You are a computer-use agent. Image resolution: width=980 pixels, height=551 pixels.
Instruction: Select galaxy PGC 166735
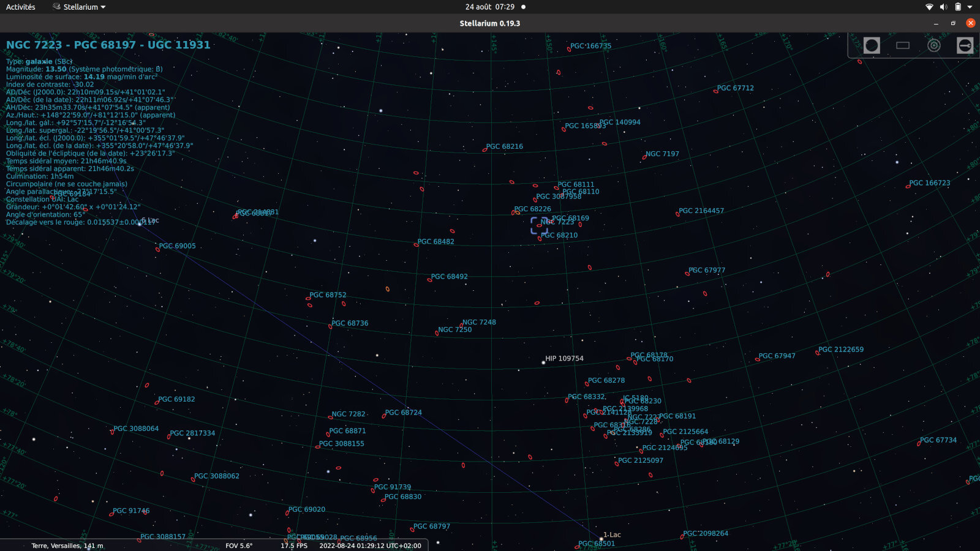coord(590,46)
